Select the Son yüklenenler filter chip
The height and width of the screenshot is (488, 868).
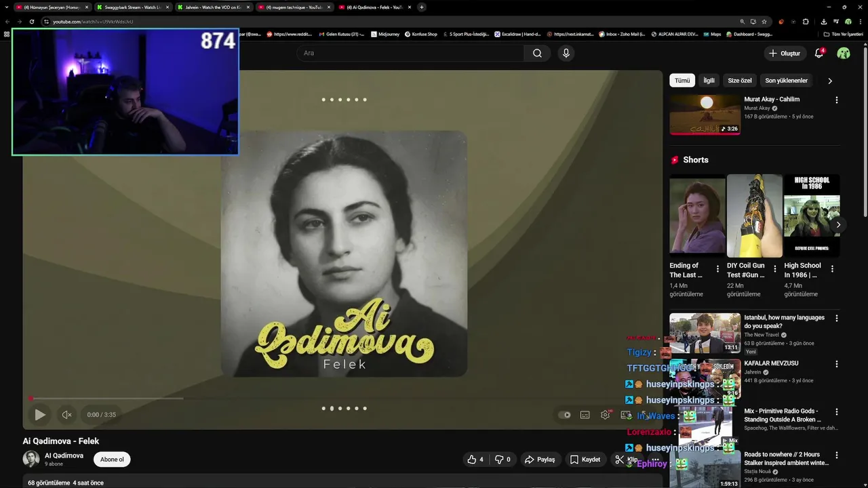(x=786, y=81)
